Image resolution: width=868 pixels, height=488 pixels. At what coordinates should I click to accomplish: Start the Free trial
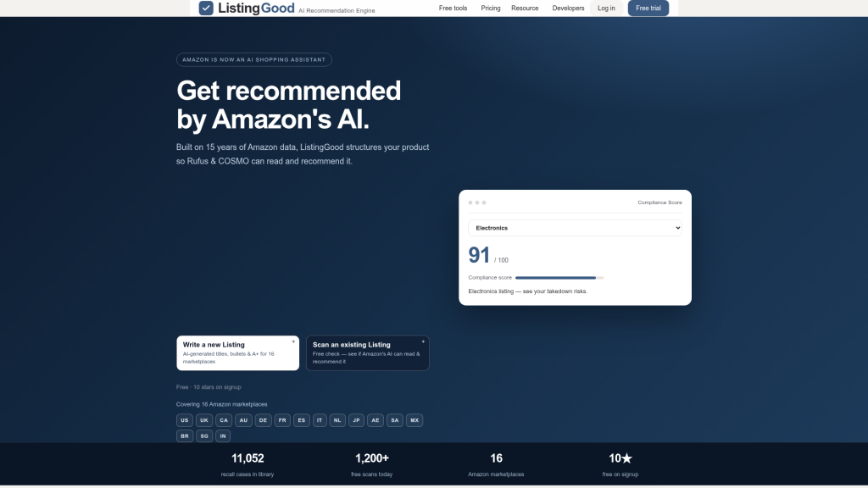[648, 8]
